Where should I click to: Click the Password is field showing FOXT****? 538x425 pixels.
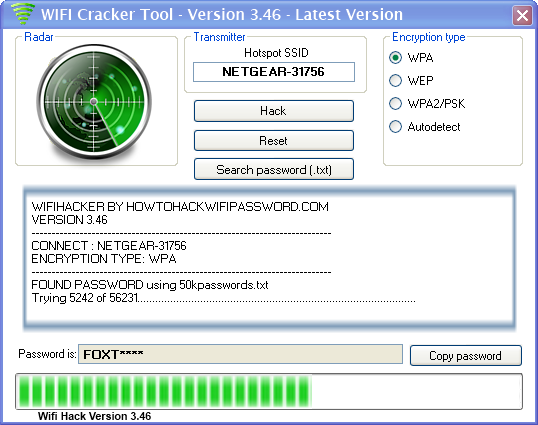(240, 354)
